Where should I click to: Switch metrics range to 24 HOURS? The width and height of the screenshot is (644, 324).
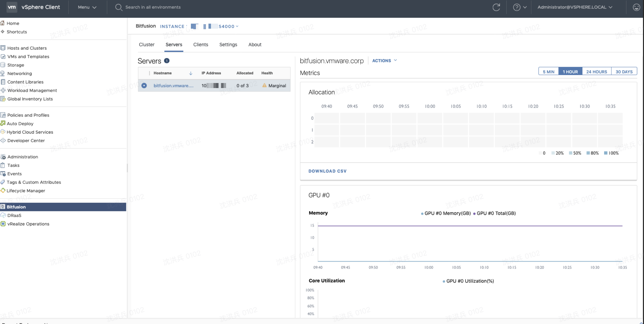point(596,72)
